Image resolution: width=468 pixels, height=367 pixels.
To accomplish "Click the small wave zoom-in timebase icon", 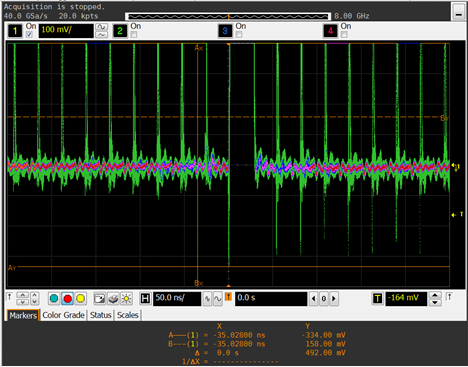I will (207, 299).
